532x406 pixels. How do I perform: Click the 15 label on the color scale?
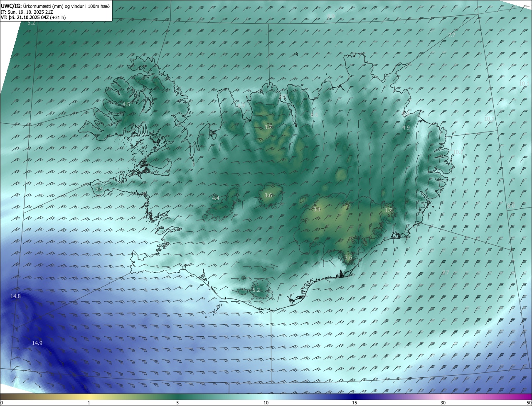(355, 403)
